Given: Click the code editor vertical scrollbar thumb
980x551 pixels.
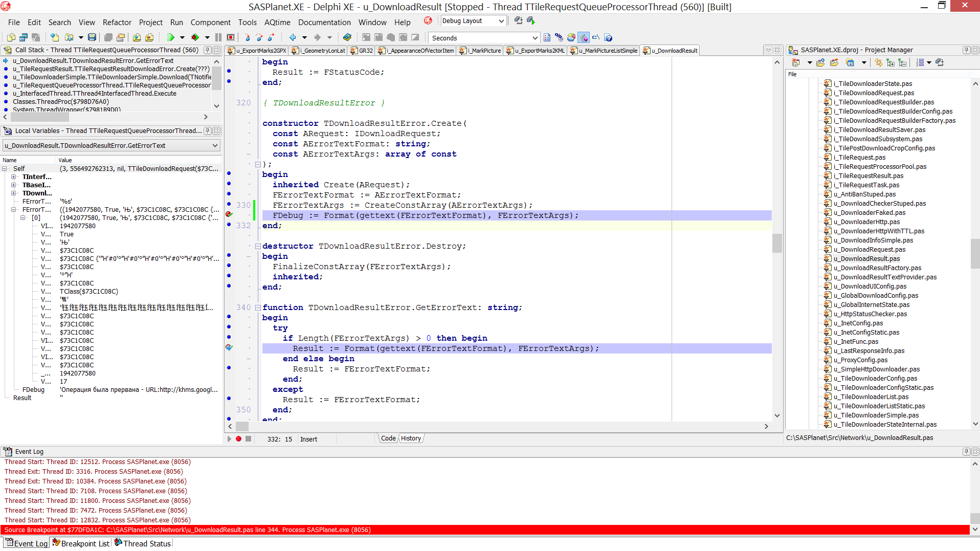Looking at the screenshot, I should [777, 243].
